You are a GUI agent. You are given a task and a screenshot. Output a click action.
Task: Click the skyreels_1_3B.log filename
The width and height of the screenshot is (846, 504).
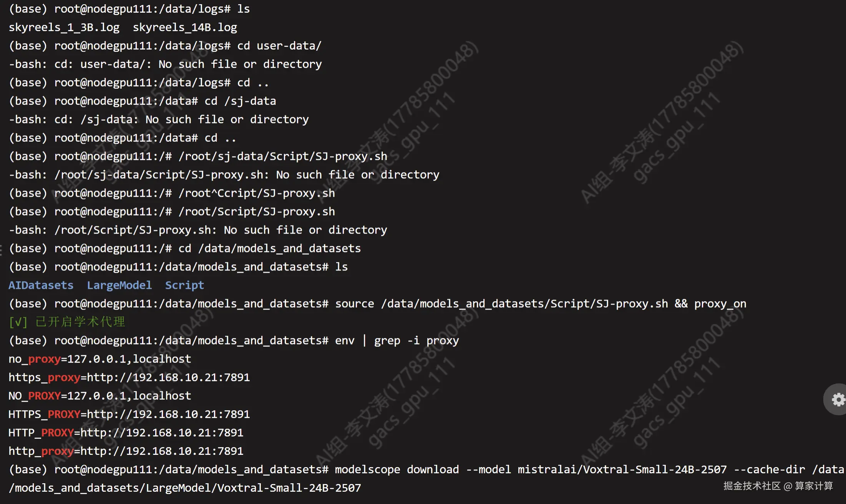click(x=64, y=27)
